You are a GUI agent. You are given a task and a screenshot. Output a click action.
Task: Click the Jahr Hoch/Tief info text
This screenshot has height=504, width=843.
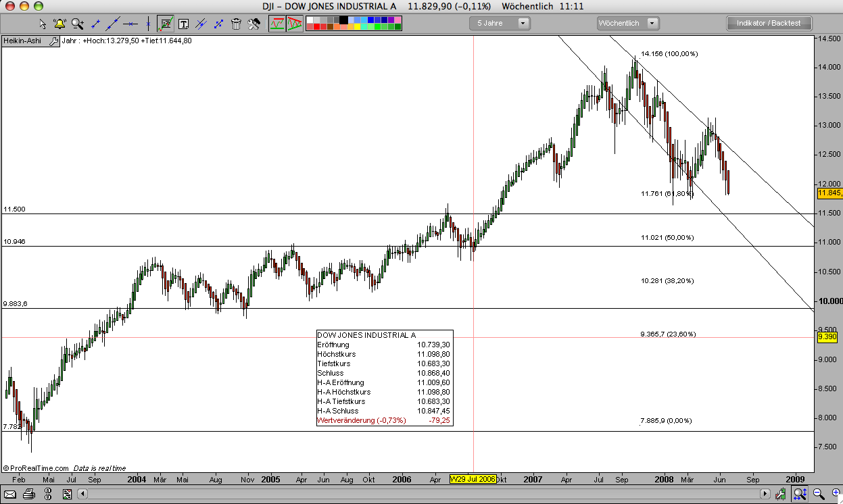tap(126, 41)
